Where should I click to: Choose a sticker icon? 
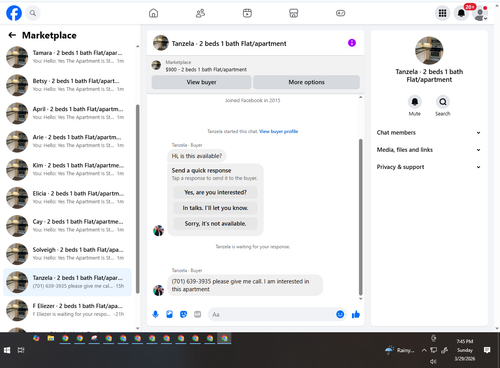(183, 314)
